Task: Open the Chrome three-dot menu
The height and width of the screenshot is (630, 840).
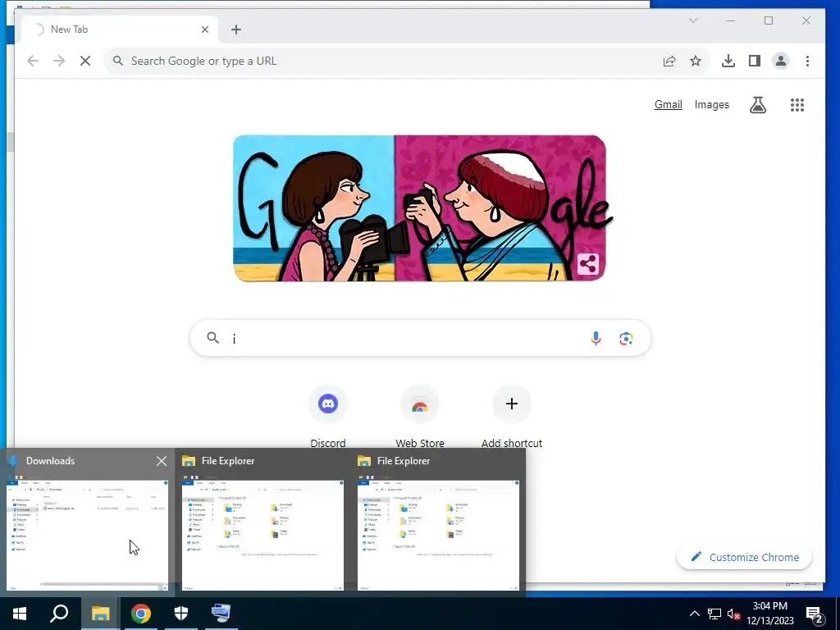Action: (807, 61)
